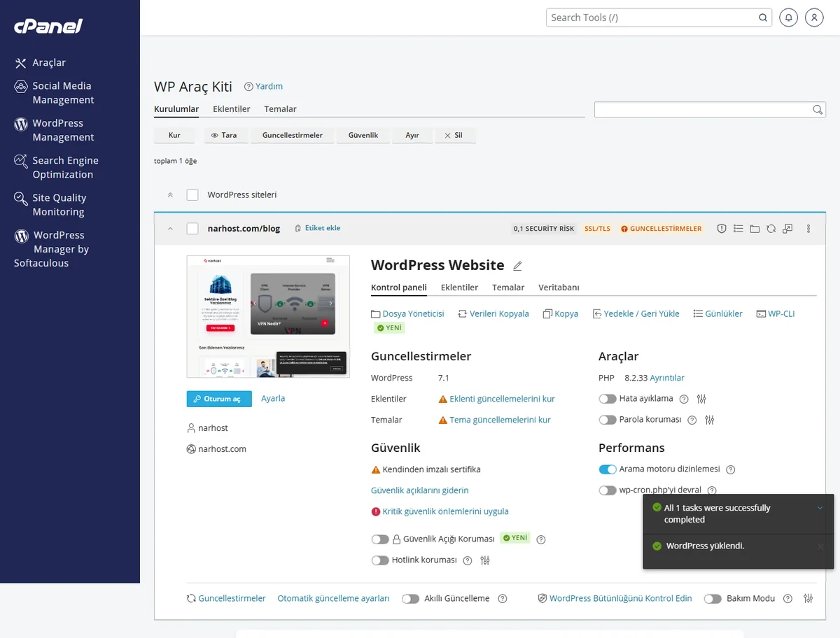Open the site's Eklentiler tab
The height and width of the screenshot is (638, 840).
pos(460,288)
